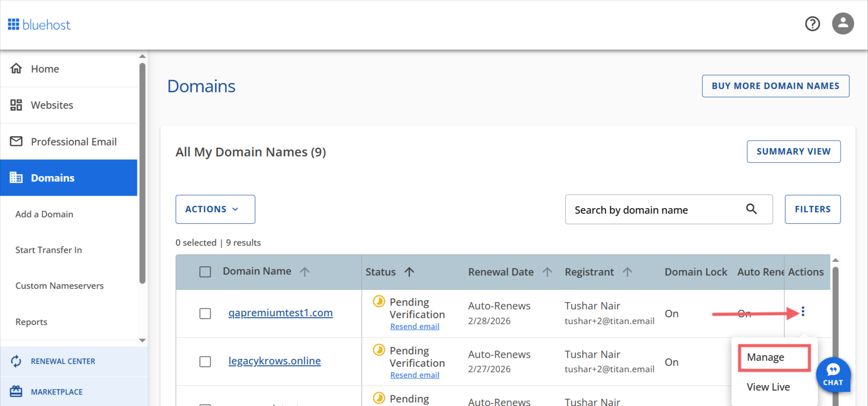Check the select-all domains checkbox
Viewport: 868px width, 406px height.
coord(205,272)
